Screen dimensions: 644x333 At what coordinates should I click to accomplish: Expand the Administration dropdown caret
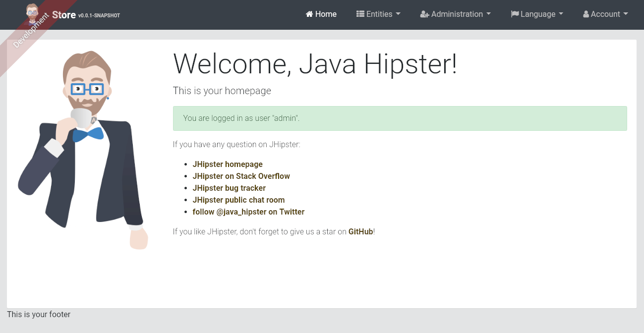pos(489,14)
